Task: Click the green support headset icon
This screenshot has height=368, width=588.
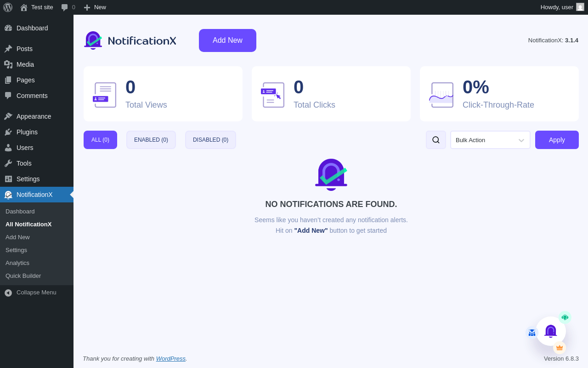Action: click(x=565, y=317)
